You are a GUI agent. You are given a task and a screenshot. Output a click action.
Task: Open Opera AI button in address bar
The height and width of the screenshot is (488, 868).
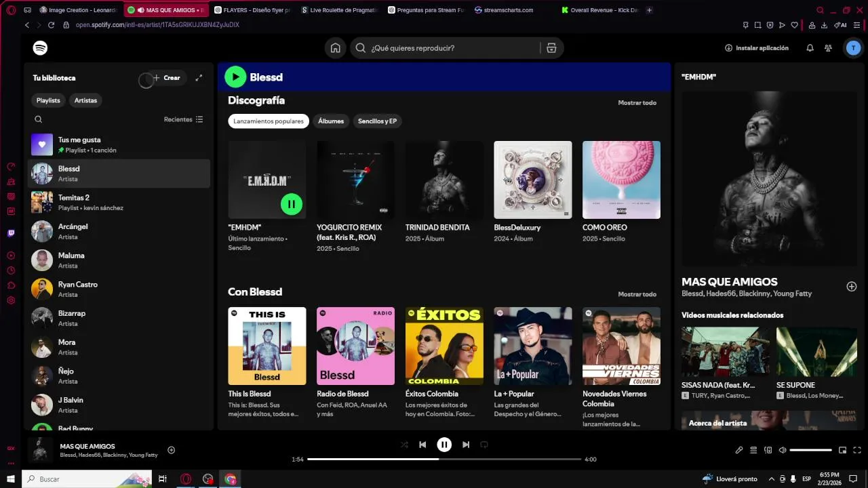(x=840, y=25)
